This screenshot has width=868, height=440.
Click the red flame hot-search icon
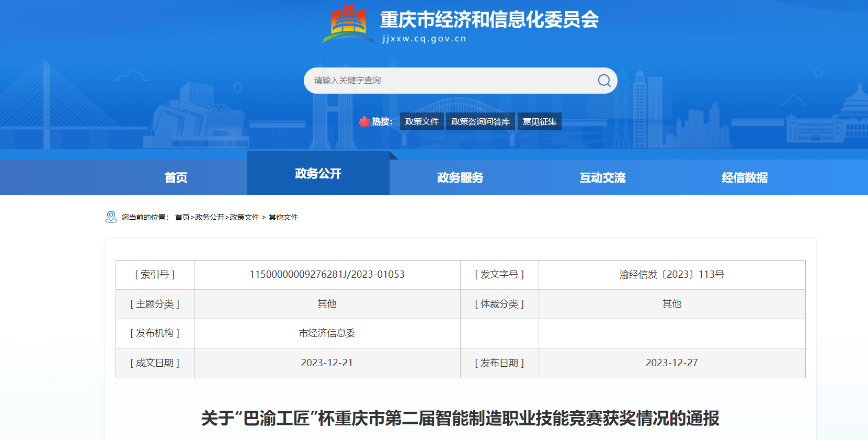pos(364,121)
